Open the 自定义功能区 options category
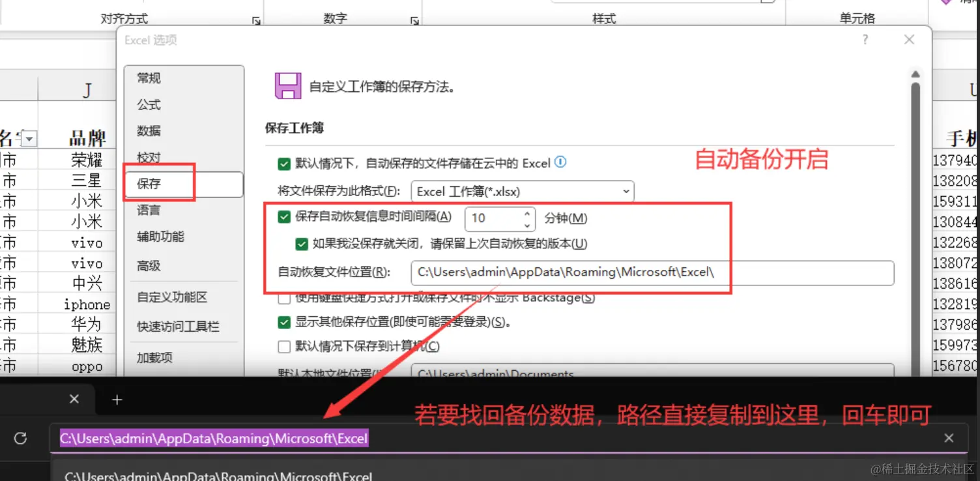980x481 pixels. point(172,297)
